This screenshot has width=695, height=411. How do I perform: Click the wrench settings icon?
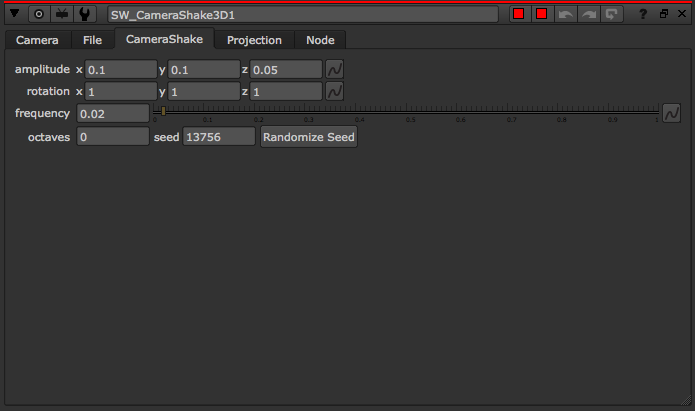[86, 15]
